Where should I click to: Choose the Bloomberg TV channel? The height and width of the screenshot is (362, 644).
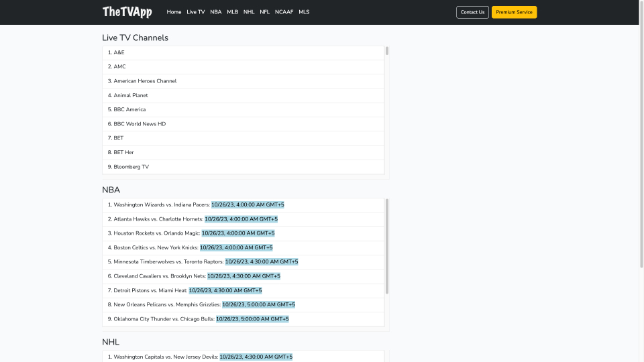tap(243, 167)
